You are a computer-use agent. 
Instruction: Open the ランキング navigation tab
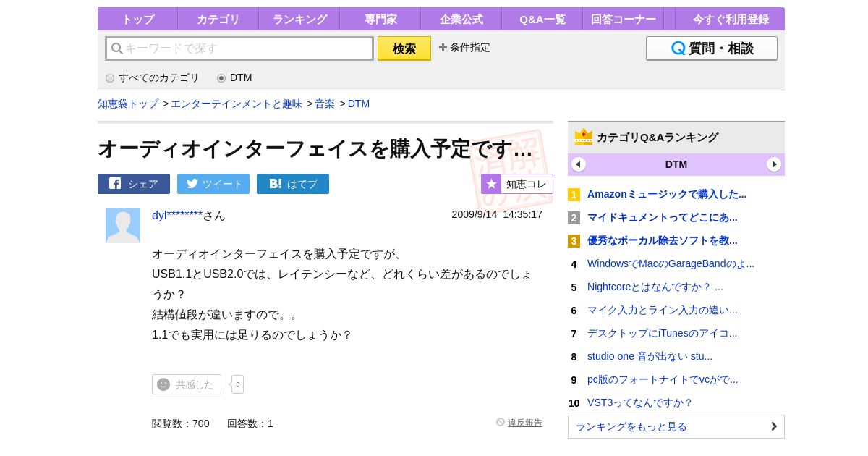click(x=299, y=19)
